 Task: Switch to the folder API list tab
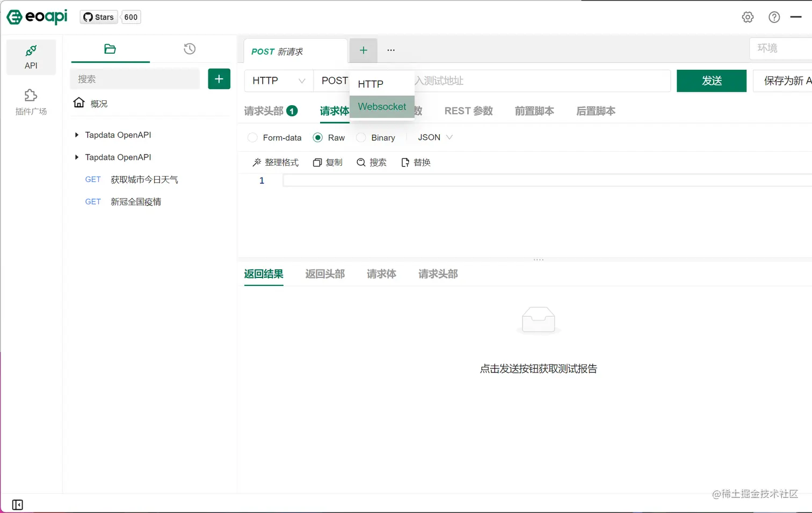110,49
